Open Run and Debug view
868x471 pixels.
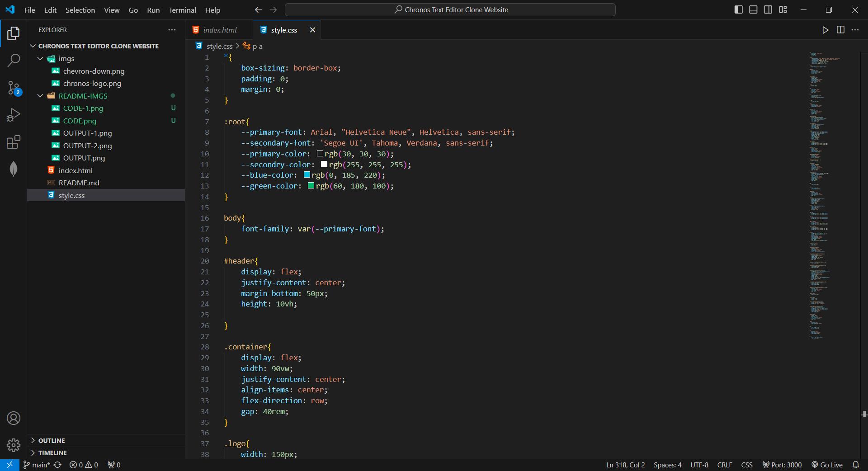point(14,115)
